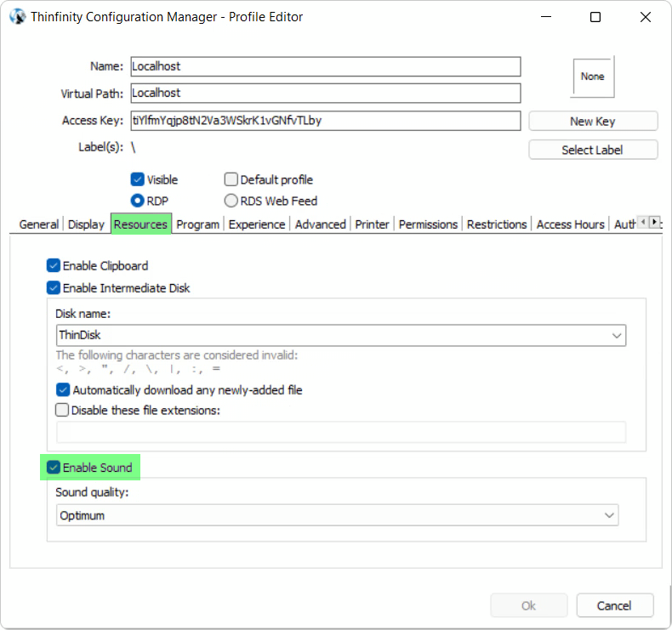Toggle Enable Intermediate Disk checkbox
The image size is (672, 630).
53,288
